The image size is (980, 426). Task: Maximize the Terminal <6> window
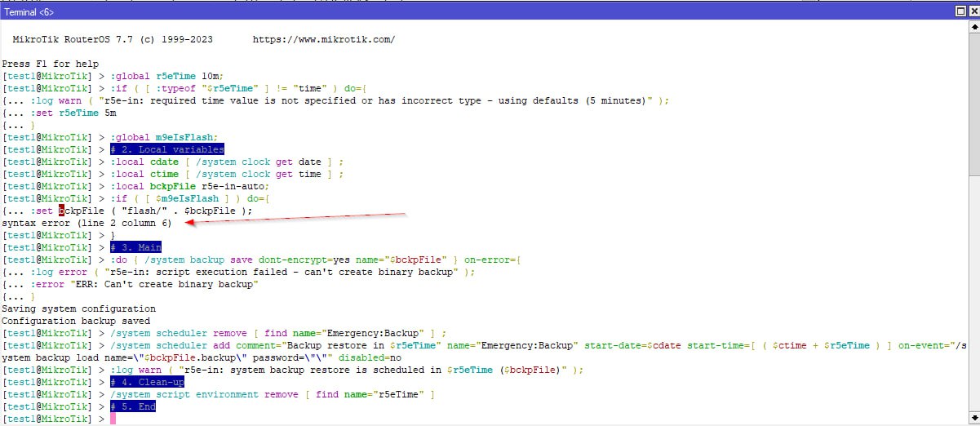point(960,11)
